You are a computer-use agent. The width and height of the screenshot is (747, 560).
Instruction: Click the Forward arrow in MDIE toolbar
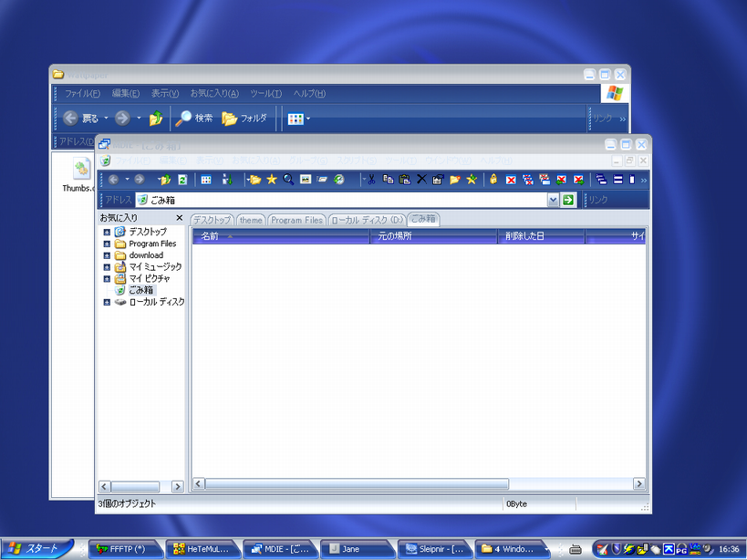coord(140,180)
